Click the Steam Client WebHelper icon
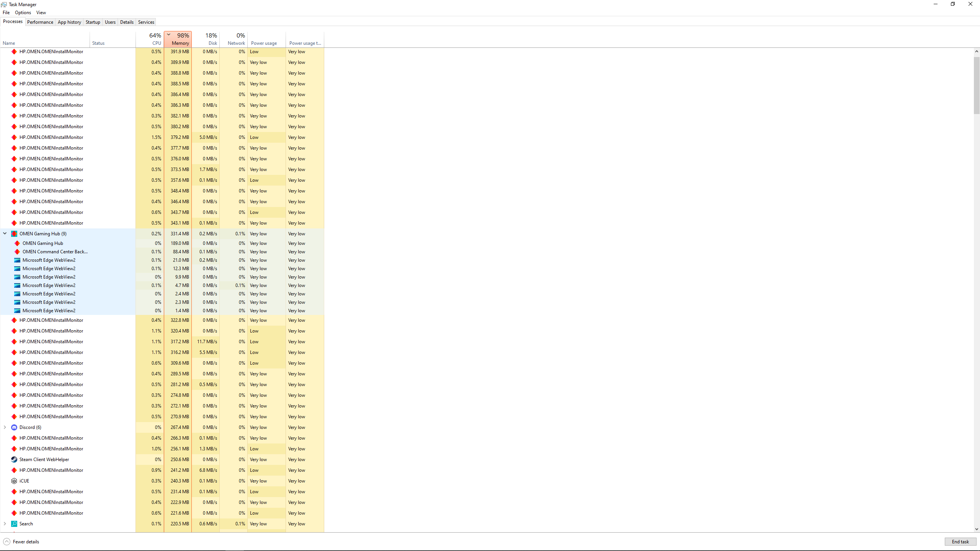 pos(14,460)
